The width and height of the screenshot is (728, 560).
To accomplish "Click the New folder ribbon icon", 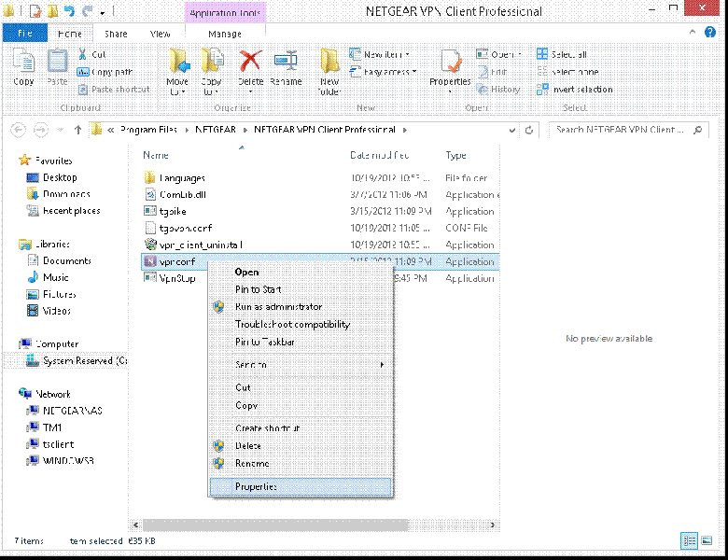I will tap(329, 62).
